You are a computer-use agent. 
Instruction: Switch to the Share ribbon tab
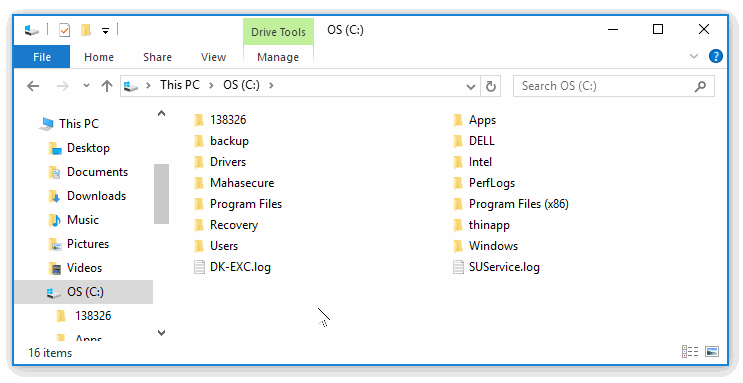[x=157, y=57]
